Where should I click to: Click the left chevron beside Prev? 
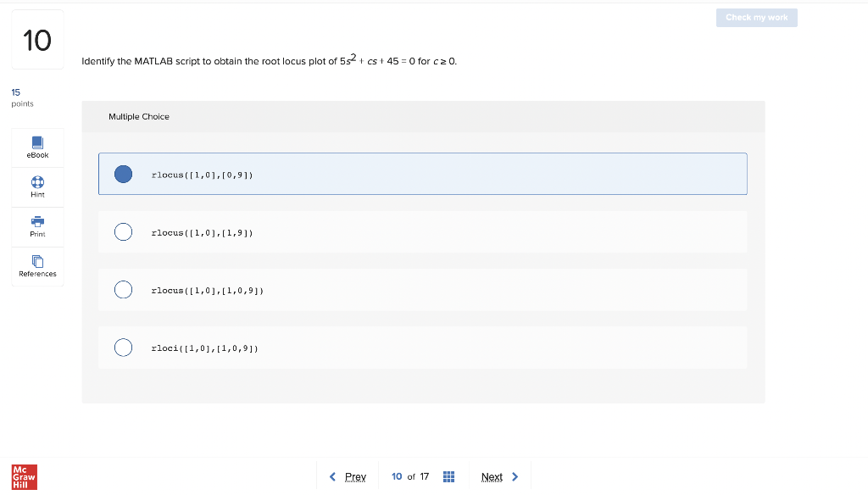tap(332, 476)
